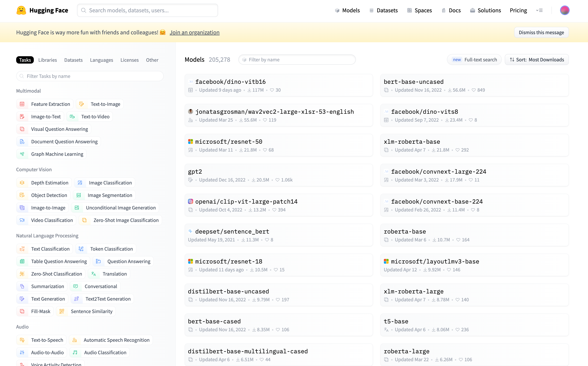588x366 pixels.
Task: Open the user profile avatar
Action: point(564,10)
